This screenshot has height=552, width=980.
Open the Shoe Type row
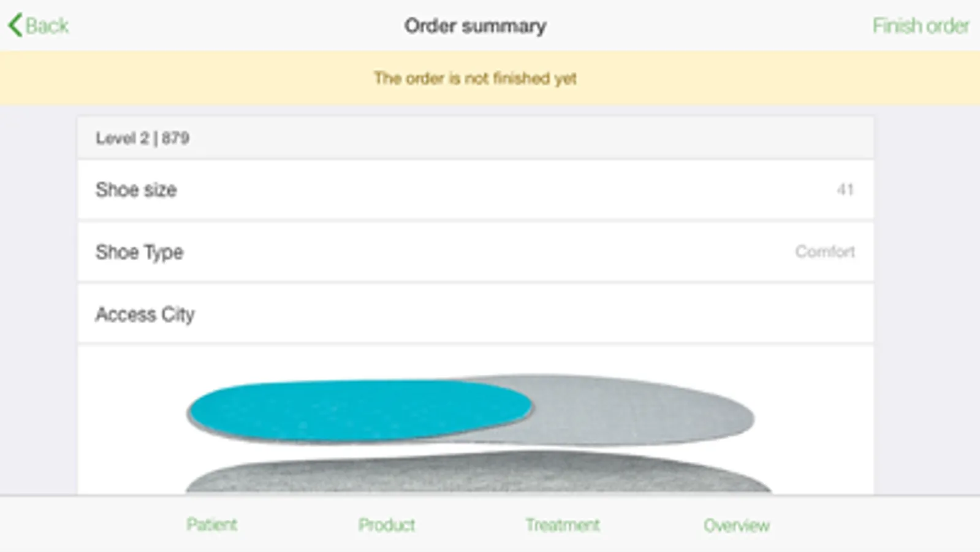pyautogui.click(x=476, y=251)
